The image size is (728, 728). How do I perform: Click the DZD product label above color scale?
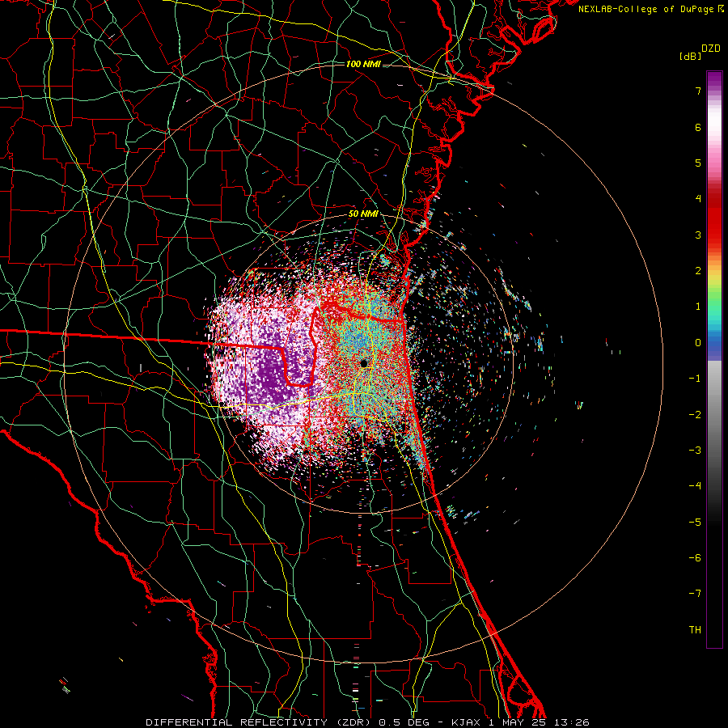click(711, 49)
